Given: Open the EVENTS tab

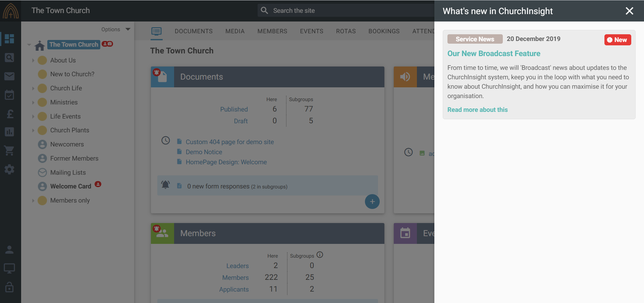Looking at the screenshot, I should tap(311, 31).
